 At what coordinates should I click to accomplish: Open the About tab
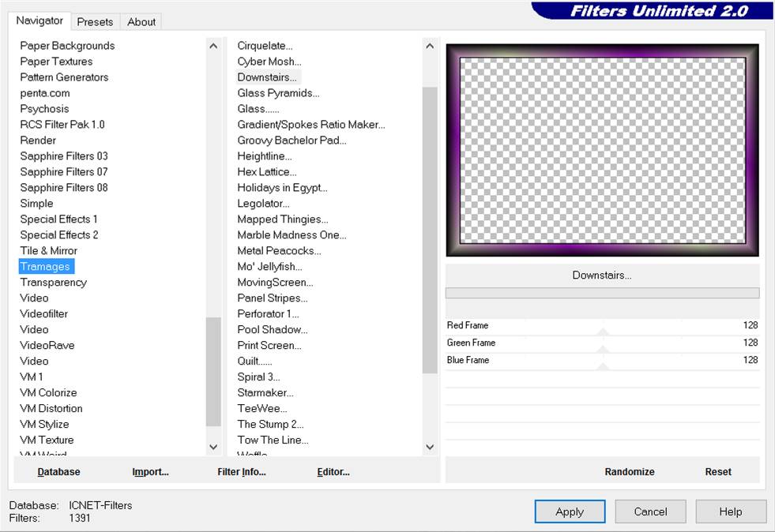tap(141, 22)
